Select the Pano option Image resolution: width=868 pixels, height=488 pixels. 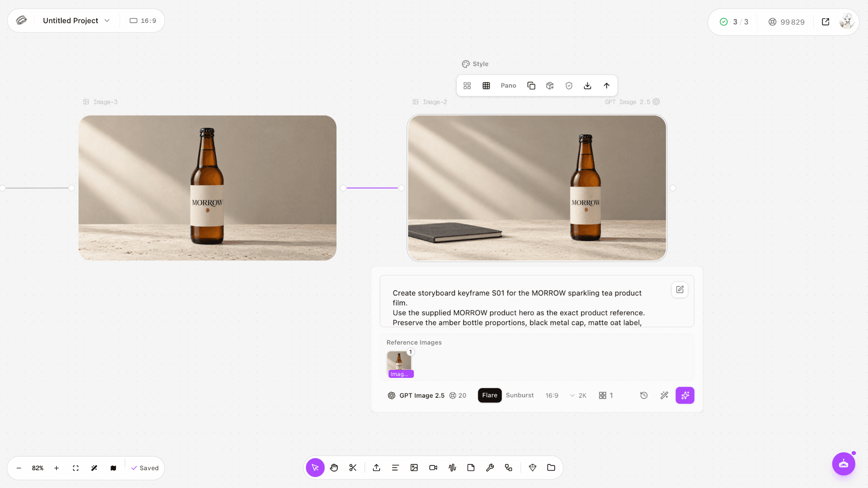pos(508,86)
